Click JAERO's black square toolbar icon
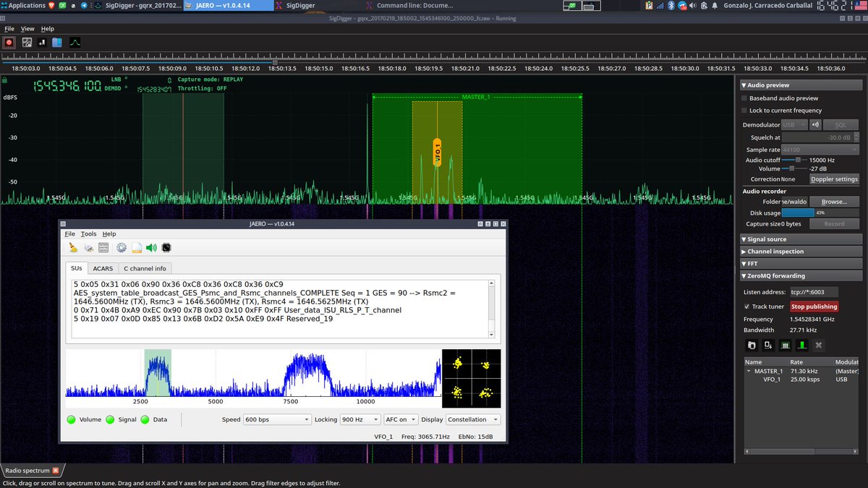This screenshot has width=868, height=488. pyautogui.click(x=166, y=247)
